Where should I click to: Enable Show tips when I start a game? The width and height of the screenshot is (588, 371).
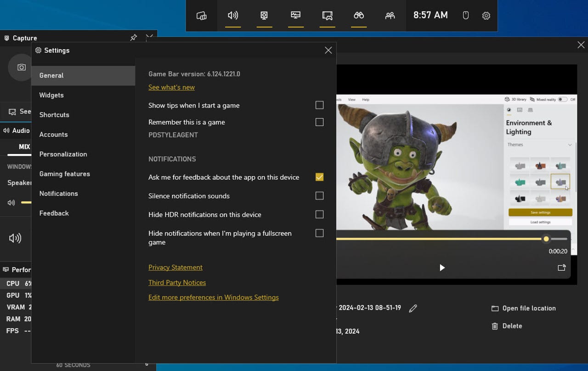(x=319, y=105)
